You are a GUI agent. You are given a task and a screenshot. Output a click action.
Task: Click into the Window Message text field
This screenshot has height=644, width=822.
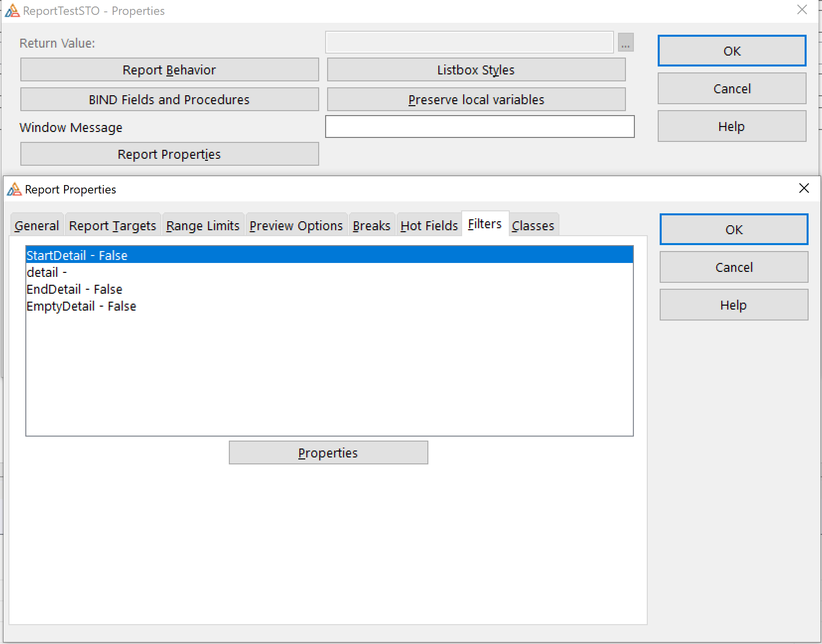(x=479, y=127)
